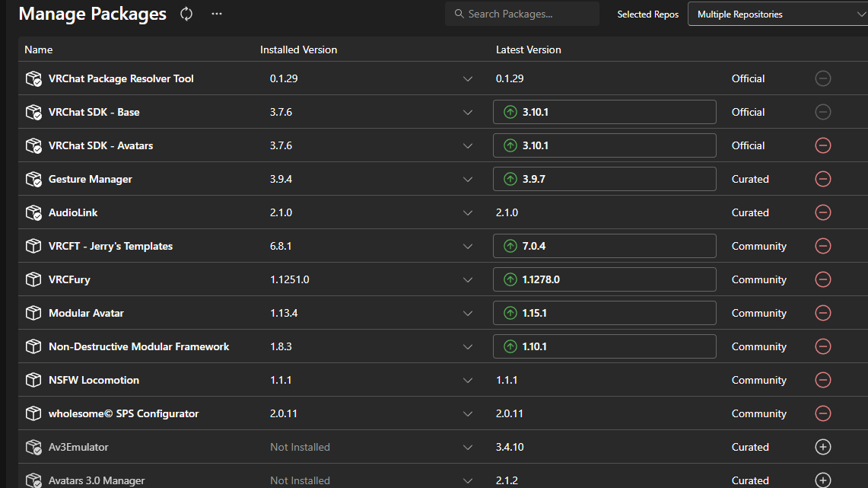The image size is (868, 488).
Task: Update Modular Avatar to 1.15.1
Action: point(605,313)
